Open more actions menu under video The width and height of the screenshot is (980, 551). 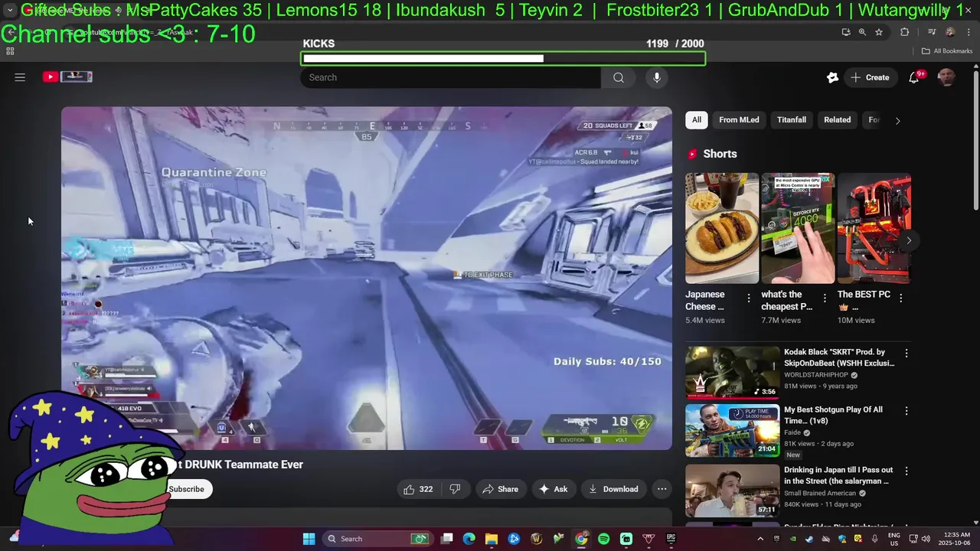(662, 489)
